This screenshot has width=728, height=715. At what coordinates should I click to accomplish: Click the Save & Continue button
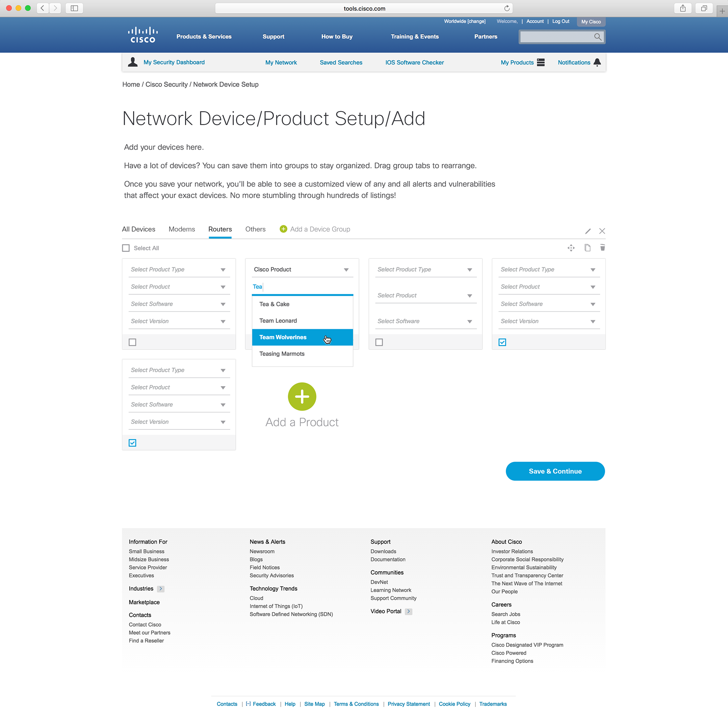[x=555, y=471]
